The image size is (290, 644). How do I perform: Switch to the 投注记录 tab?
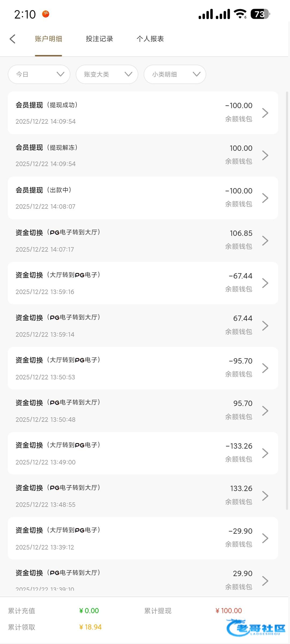pos(99,39)
